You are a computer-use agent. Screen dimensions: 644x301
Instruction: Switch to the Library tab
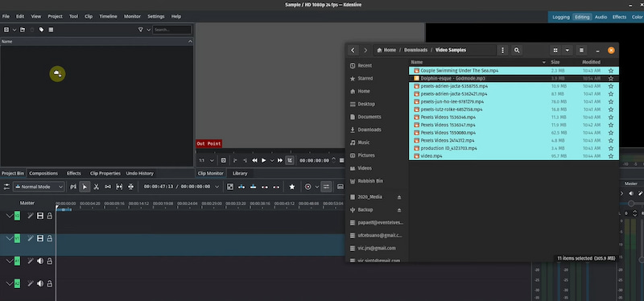click(x=240, y=173)
